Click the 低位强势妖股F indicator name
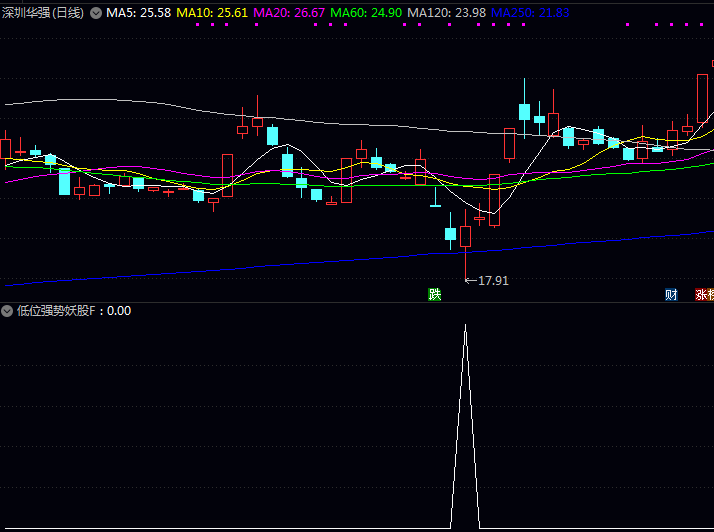Screen dimensions: 714x532 tap(56, 311)
